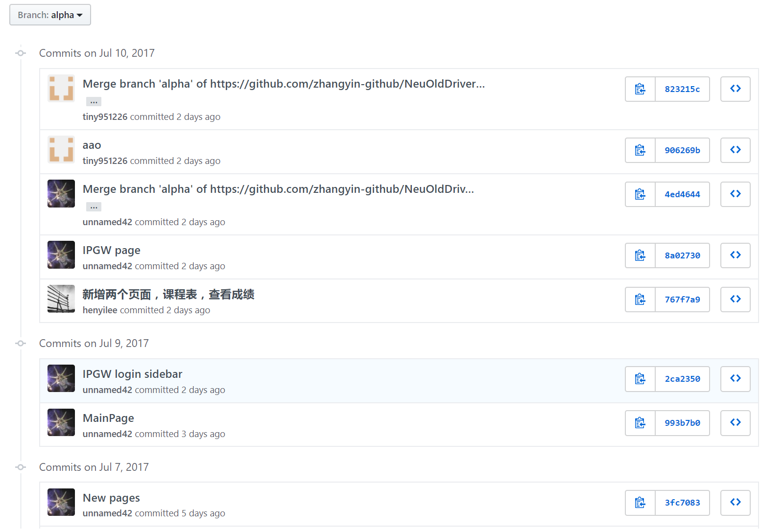Viewport: 761px width, 532px height.
Task: Click unnamed42 avatar on 'IPGW login sidebar'
Action: [61, 378]
